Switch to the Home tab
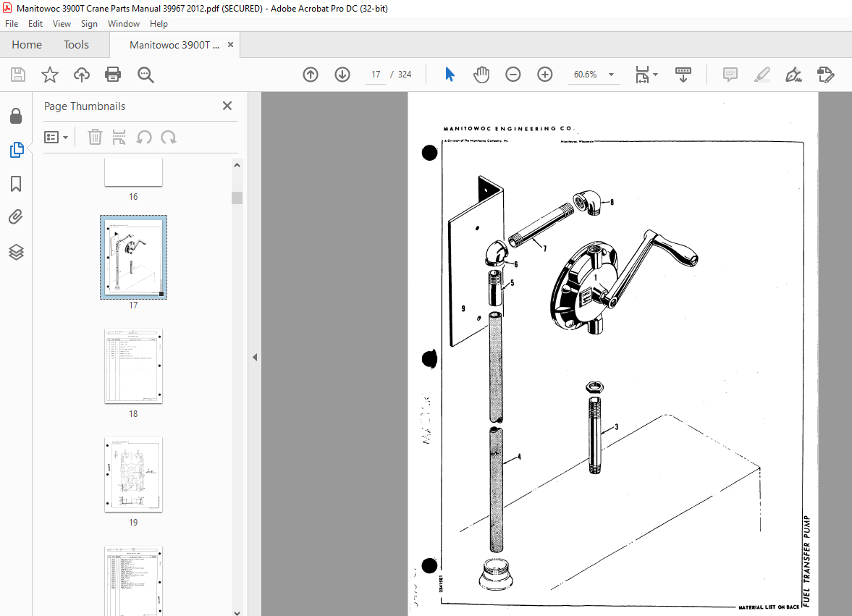The width and height of the screenshot is (852, 616). pos(27,45)
